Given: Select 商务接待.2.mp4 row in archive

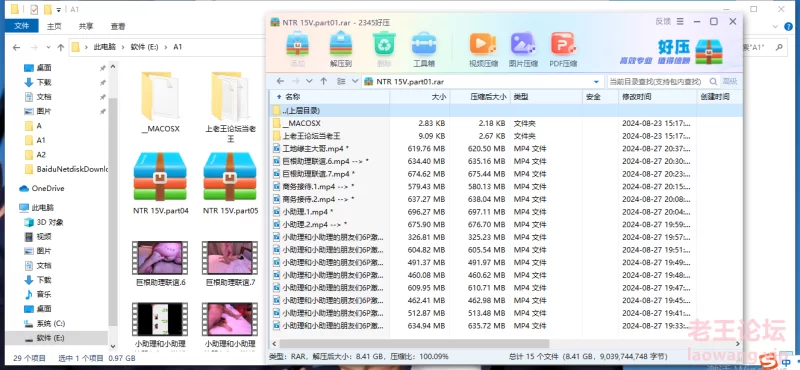Looking at the screenshot, I should pyautogui.click(x=505, y=199).
